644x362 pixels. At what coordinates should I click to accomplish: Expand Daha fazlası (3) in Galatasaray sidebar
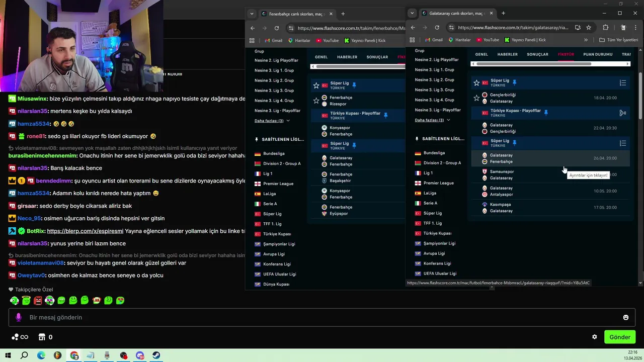pyautogui.click(x=432, y=120)
